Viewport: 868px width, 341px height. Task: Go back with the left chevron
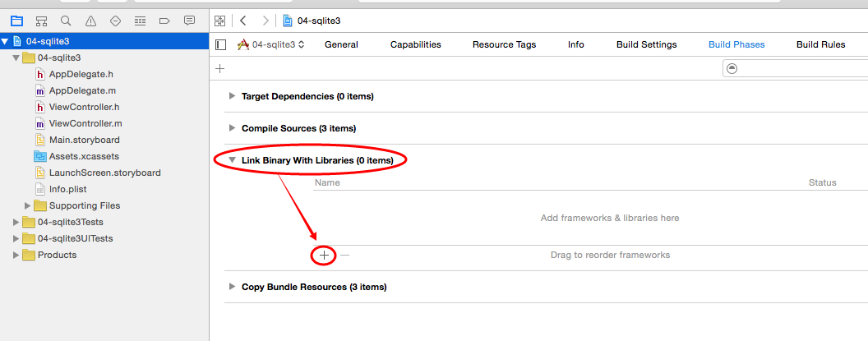tap(243, 21)
